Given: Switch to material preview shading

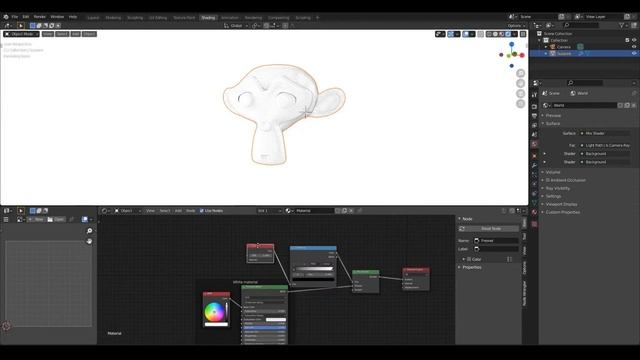Looking at the screenshot, I should (502, 34).
